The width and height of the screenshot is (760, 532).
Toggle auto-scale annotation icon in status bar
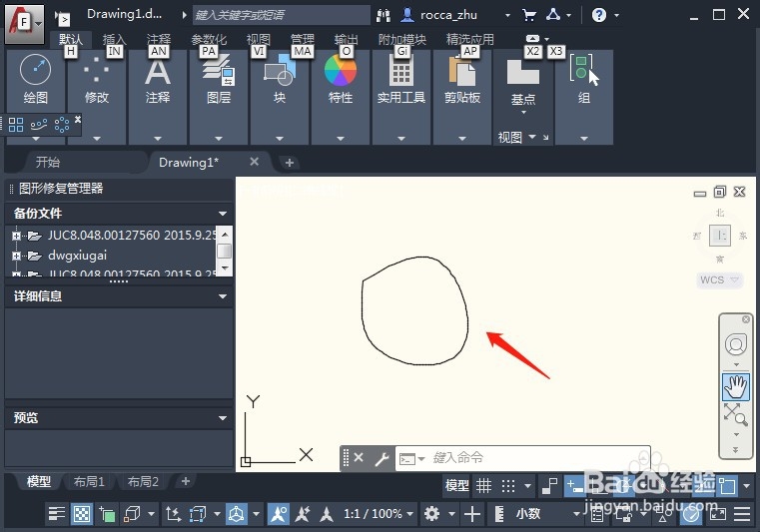point(303,514)
